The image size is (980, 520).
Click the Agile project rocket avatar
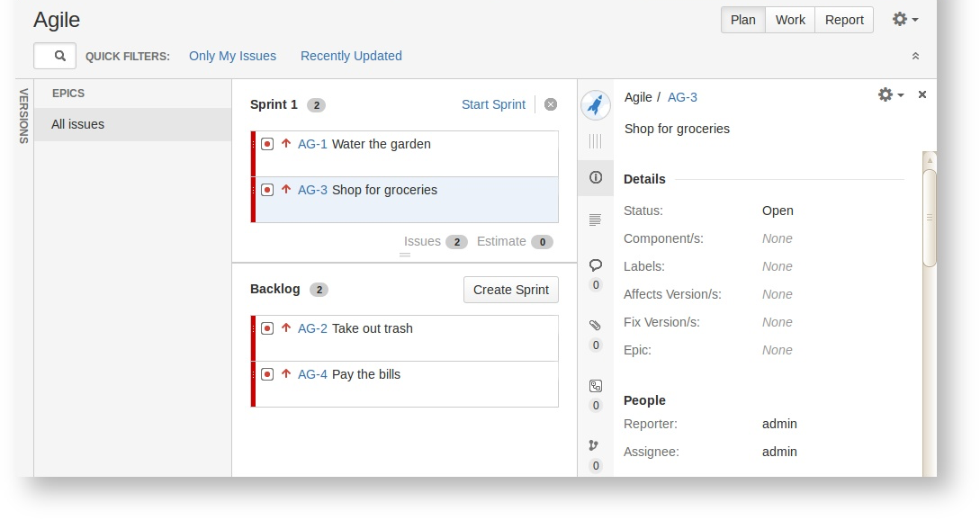tap(595, 105)
